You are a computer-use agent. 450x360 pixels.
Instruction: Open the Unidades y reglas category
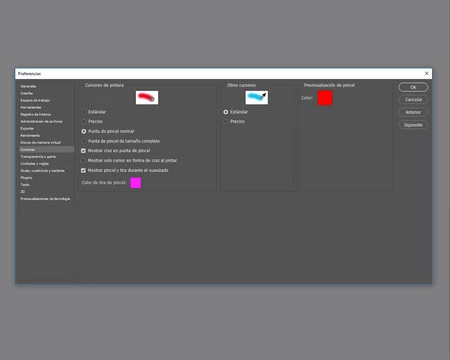coord(34,164)
